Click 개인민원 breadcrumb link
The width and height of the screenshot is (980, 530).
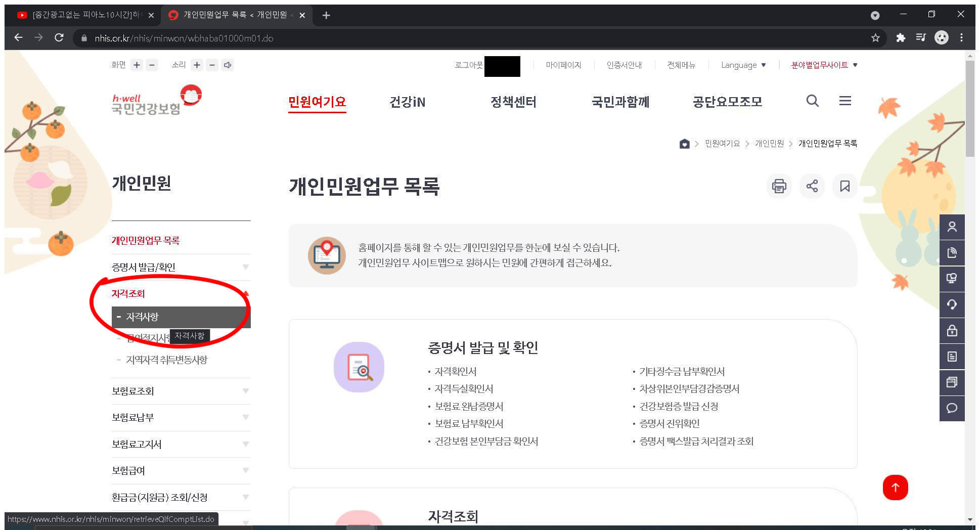(x=769, y=144)
